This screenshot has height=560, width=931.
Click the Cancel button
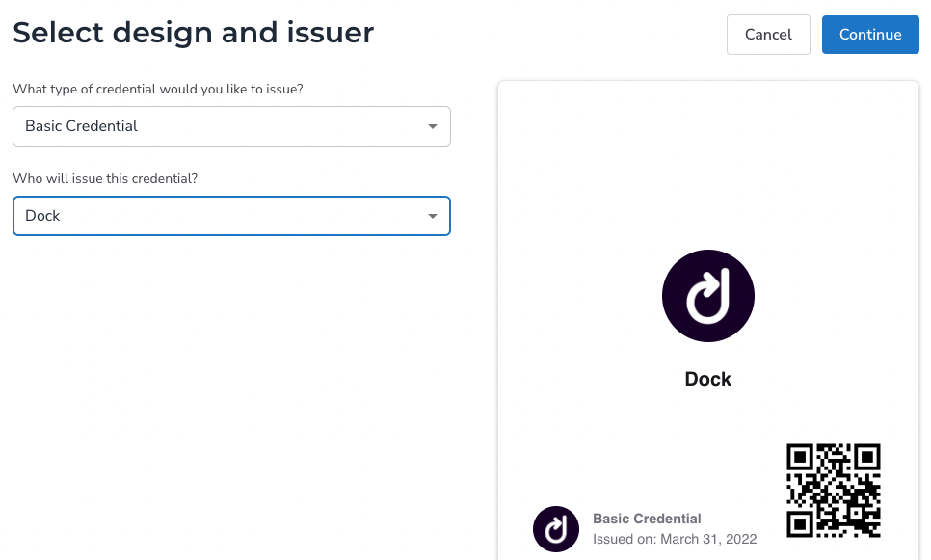pyautogui.click(x=768, y=35)
